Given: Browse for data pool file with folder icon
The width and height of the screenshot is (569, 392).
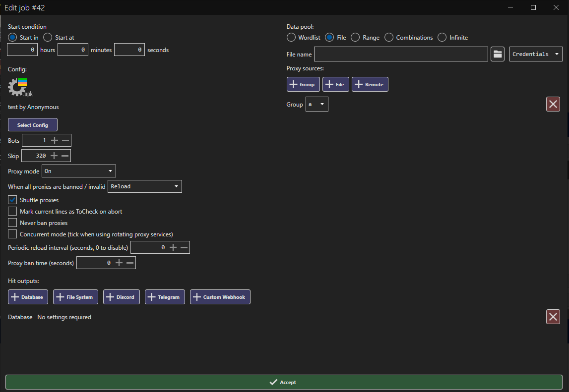Looking at the screenshot, I should pos(498,55).
